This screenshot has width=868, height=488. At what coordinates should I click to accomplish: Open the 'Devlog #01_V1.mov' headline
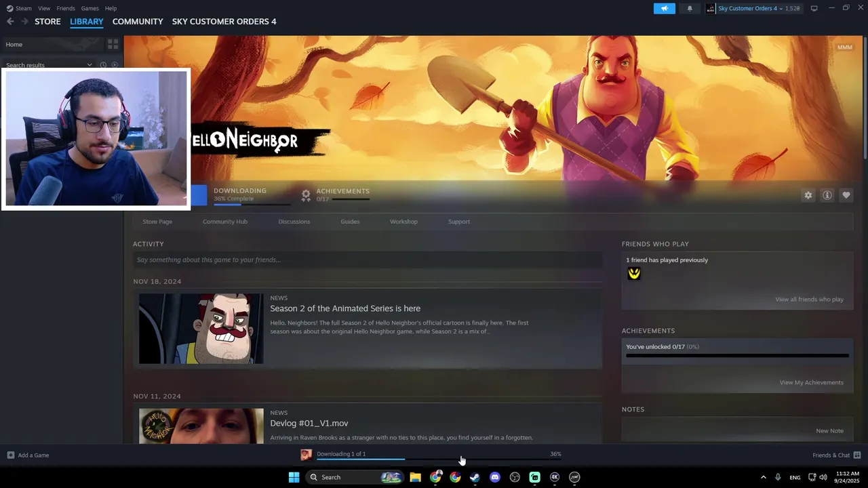click(x=309, y=423)
